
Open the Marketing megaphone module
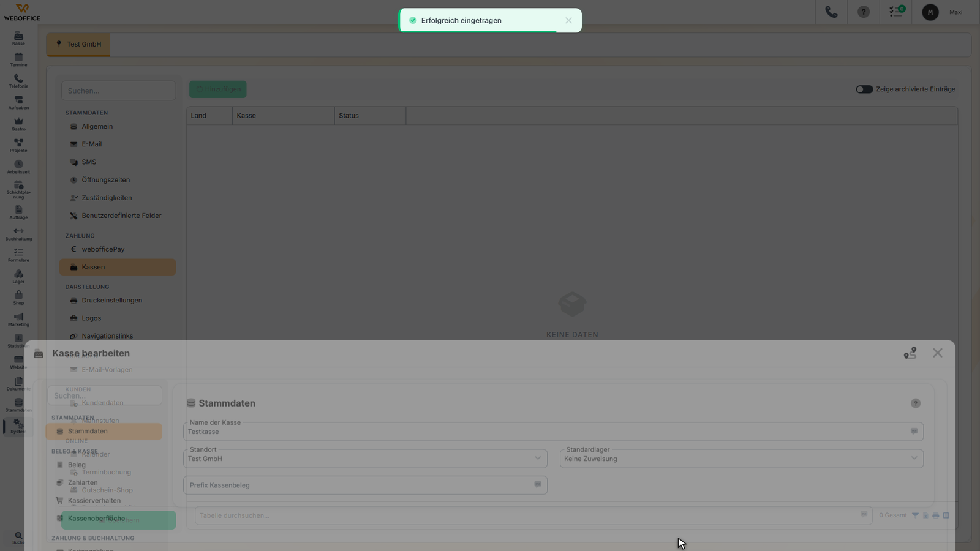[18, 319]
